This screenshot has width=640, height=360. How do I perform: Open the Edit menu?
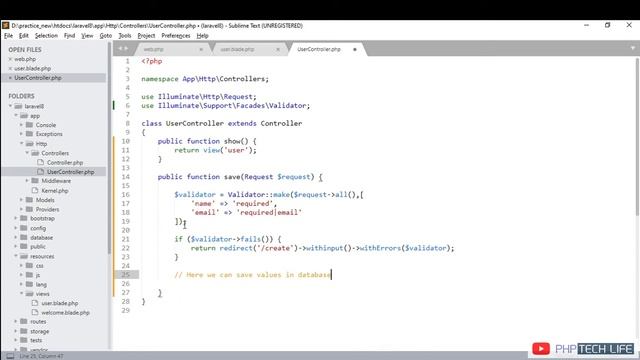pos(24,36)
